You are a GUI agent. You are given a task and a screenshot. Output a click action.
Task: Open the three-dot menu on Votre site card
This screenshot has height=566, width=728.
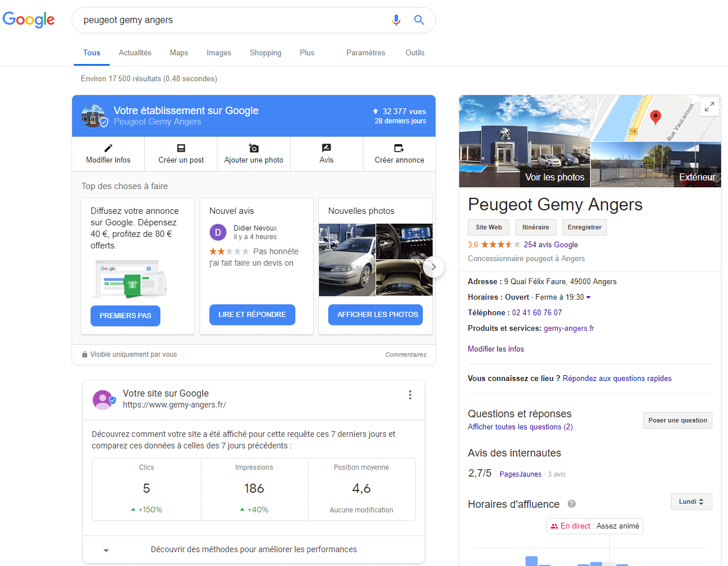pyautogui.click(x=410, y=395)
